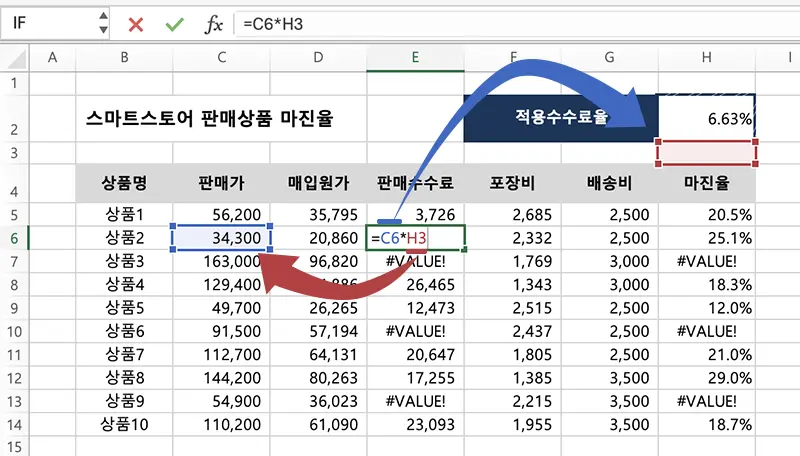800x456 pixels.
Task: Click cell containing 20,647
Action: point(415,354)
